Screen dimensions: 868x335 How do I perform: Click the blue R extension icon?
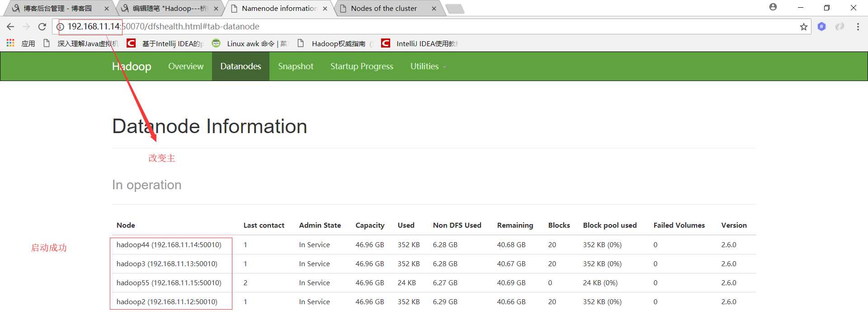pos(822,27)
